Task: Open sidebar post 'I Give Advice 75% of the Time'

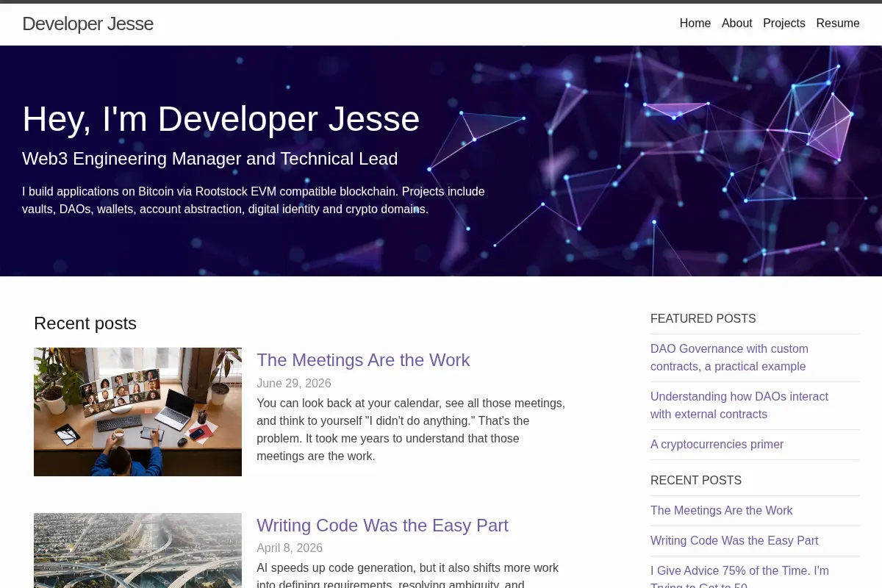Action: click(x=739, y=577)
